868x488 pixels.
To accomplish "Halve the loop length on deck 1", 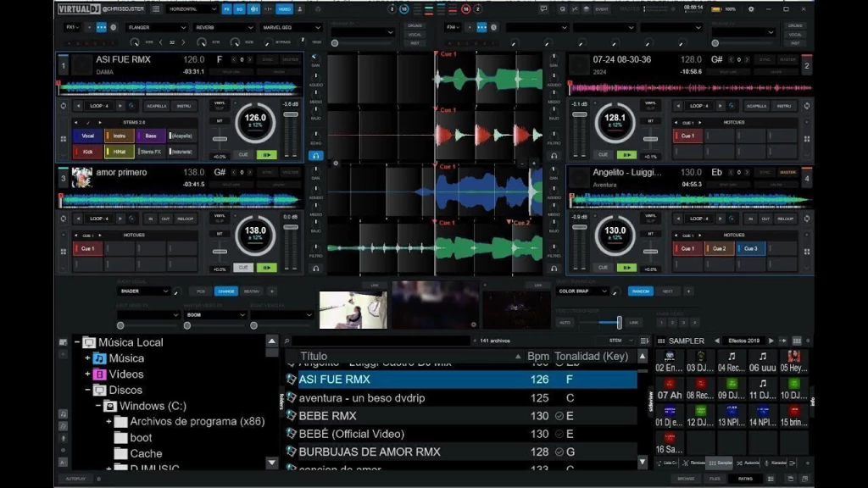I will coord(78,106).
